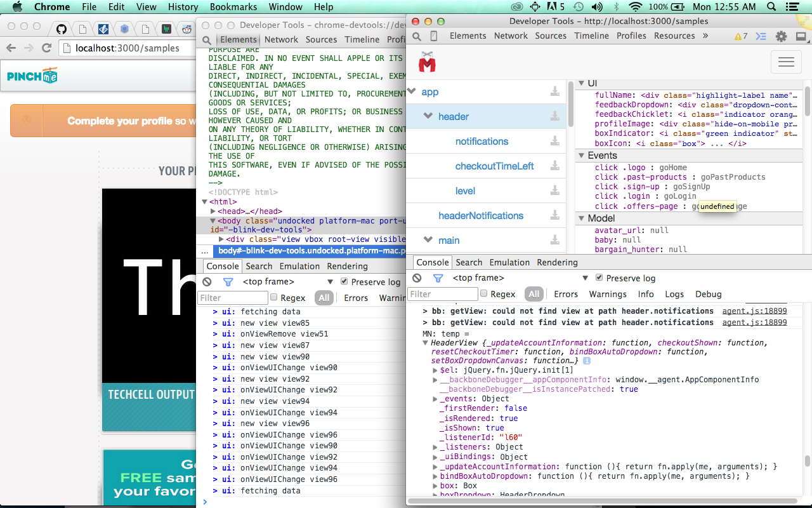Image resolution: width=812 pixels, height=508 pixels.
Task: Open the Reddit tab in Chrome
Action: point(187,29)
